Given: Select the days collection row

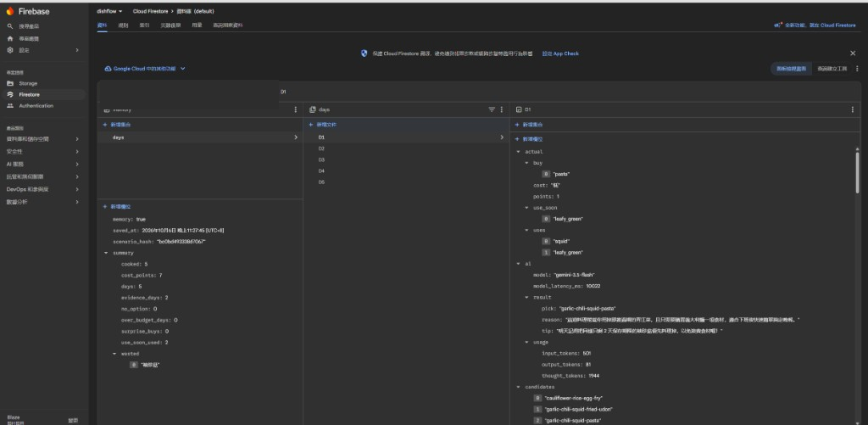Looking at the screenshot, I should (200, 137).
